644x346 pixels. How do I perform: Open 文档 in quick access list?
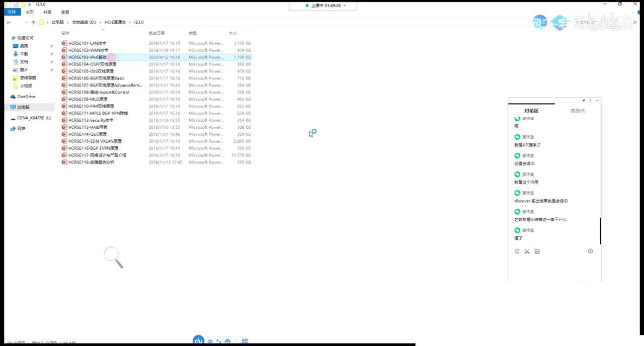click(x=24, y=62)
